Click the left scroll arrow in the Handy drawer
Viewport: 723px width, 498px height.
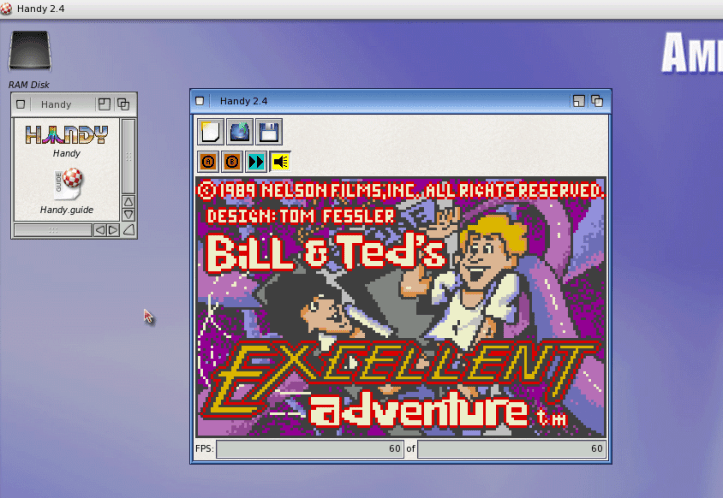point(100,230)
